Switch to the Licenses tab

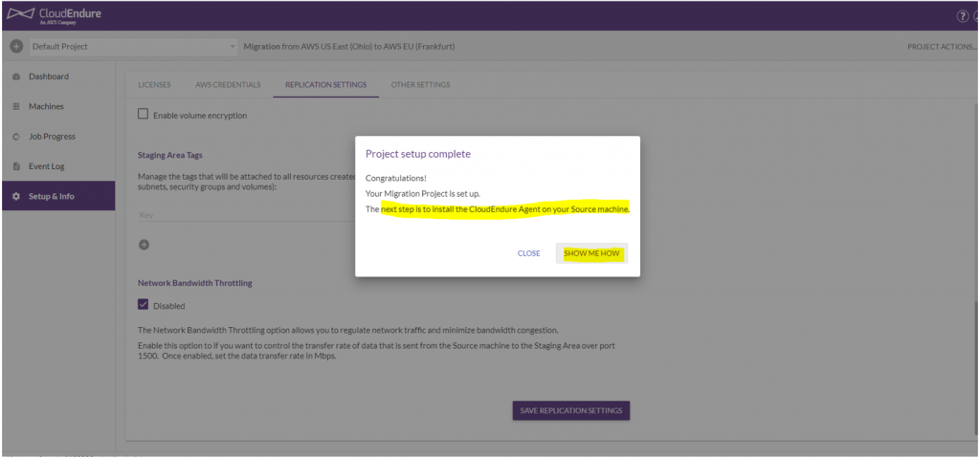coord(154,85)
